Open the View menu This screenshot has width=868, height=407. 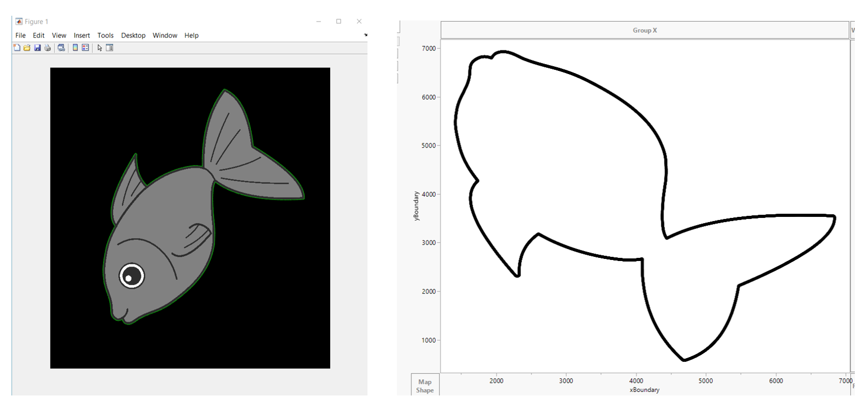tap(59, 35)
